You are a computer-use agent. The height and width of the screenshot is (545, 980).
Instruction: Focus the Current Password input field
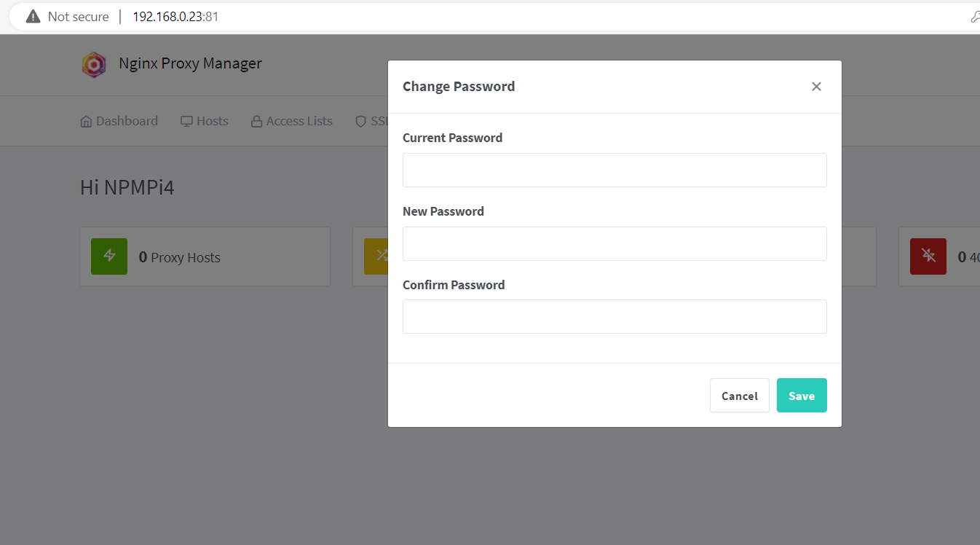click(x=615, y=170)
